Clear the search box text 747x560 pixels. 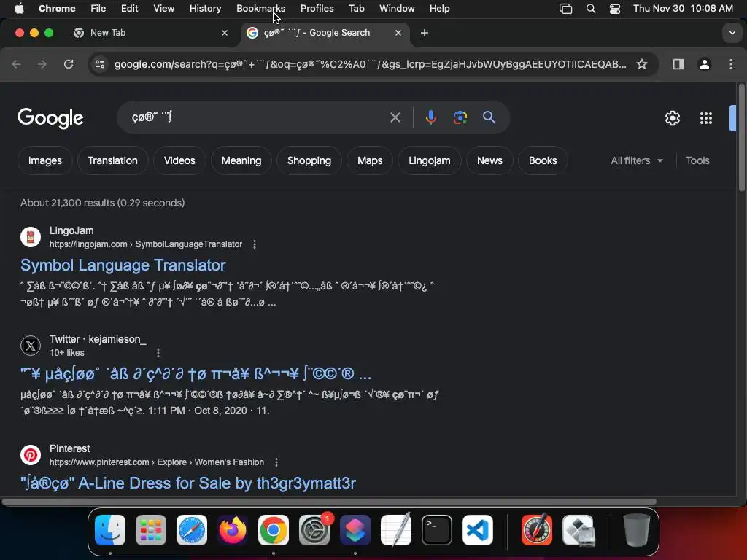(x=395, y=117)
